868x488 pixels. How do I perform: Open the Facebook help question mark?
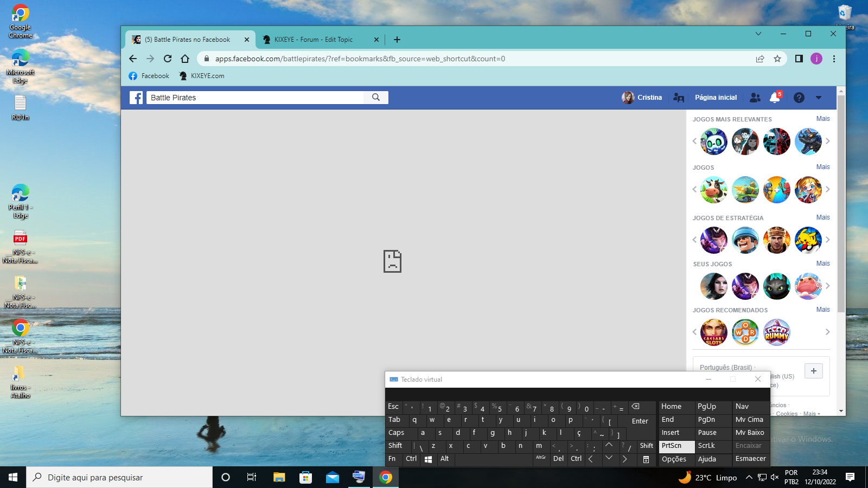pyautogui.click(x=799, y=98)
